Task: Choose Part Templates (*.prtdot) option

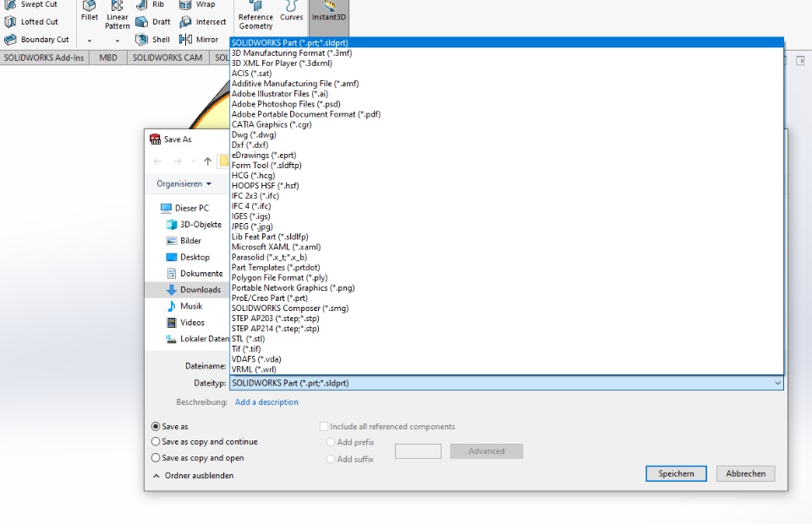Action: pos(507,267)
